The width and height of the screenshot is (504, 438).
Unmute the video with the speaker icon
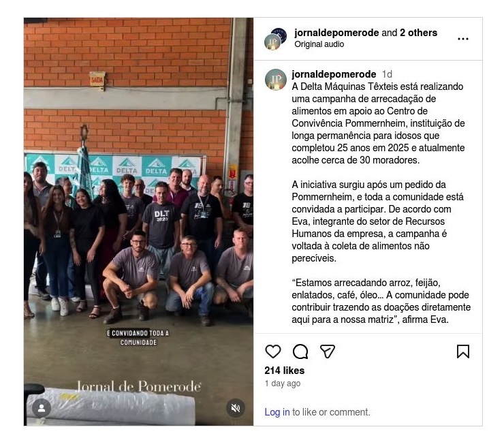click(235, 408)
